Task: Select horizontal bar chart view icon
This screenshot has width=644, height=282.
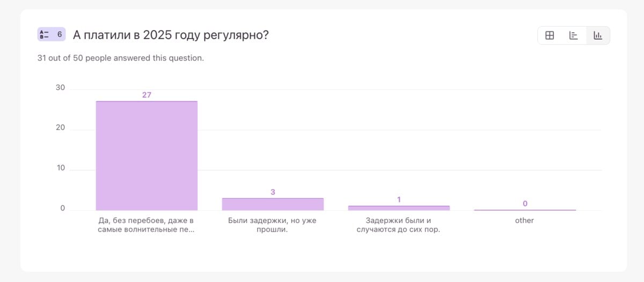Action: coord(574,35)
